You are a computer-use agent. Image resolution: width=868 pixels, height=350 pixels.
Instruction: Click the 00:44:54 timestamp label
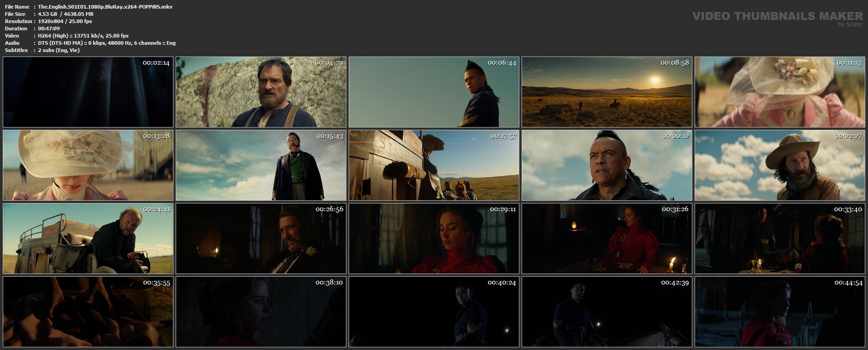tap(849, 283)
